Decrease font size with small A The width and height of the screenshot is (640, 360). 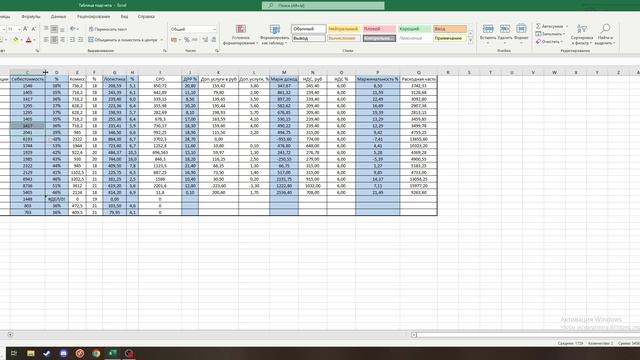click(x=33, y=29)
